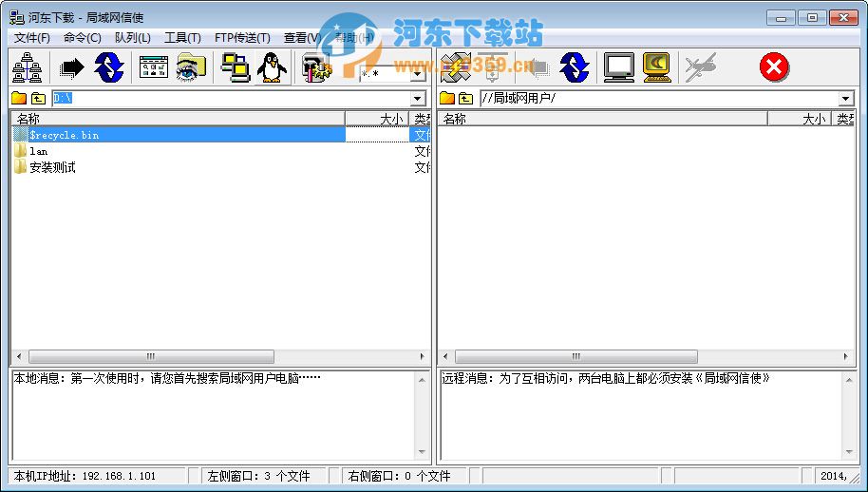Open the LAN network computers icon
868x492 pixels.
pos(28,67)
